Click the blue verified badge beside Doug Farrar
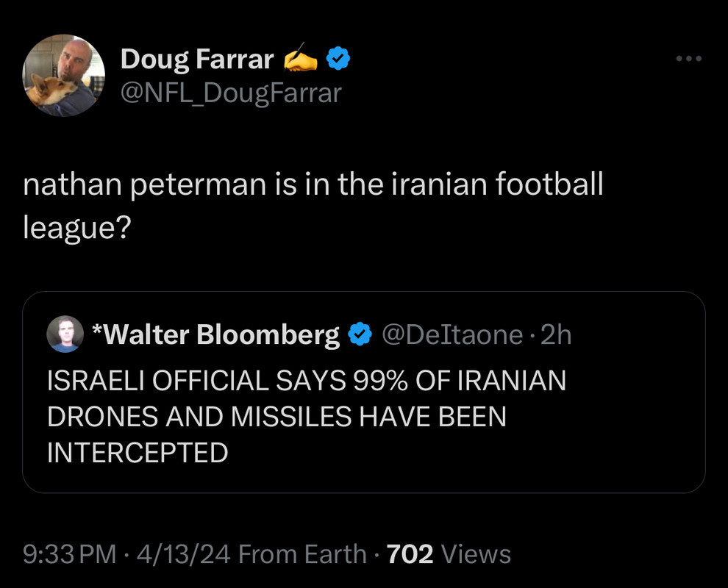728x588 pixels. point(338,59)
